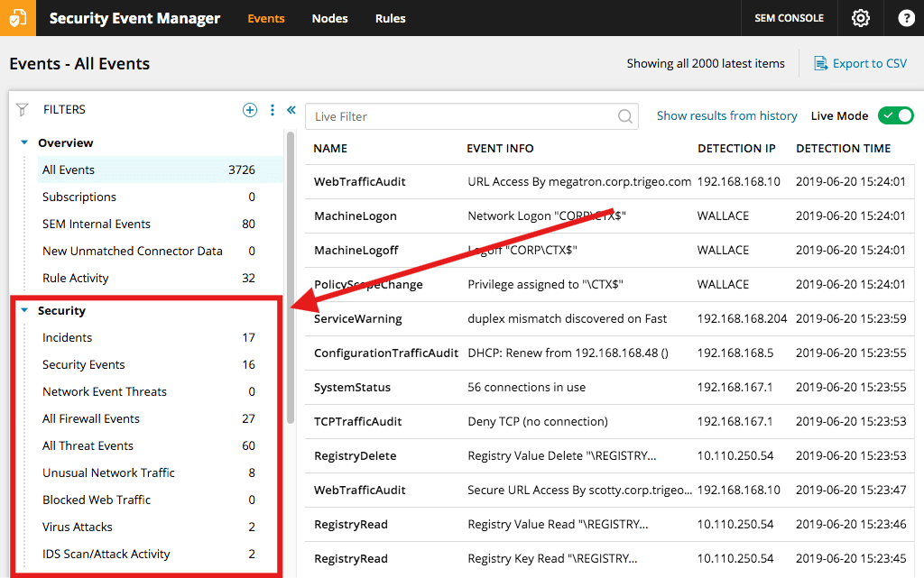This screenshot has width=924, height=578.
Task: Sort by the DETECTION TIME column header
Action: click(844, 148)
